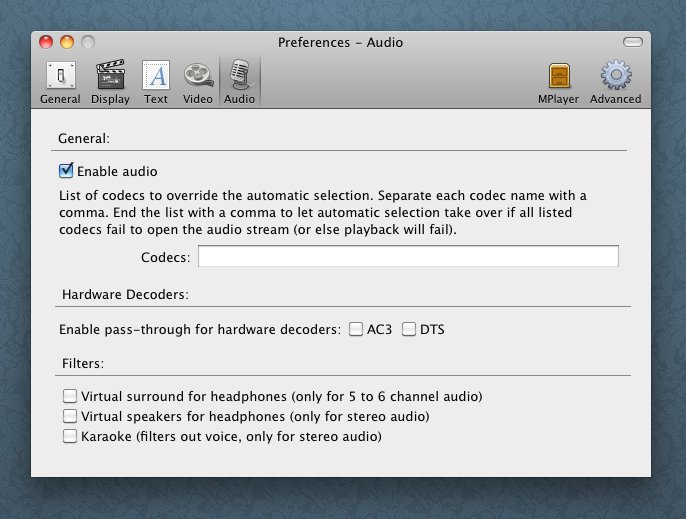Switch to the Display preferences pane
This screenshot has width=686, height=519.
point(110,82)
